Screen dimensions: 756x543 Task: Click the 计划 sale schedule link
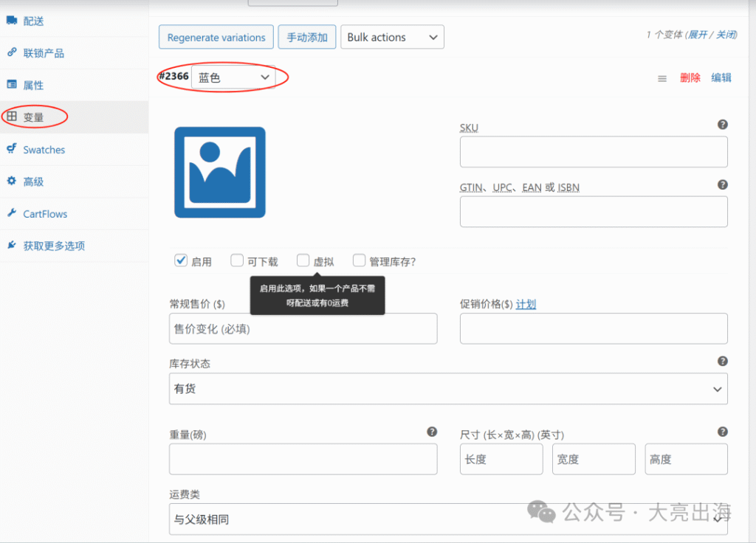[526, 304]
